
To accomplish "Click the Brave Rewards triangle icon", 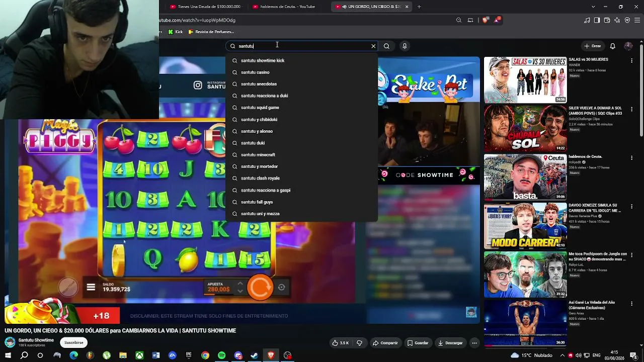I will pyautogui.click(x=497, y=20).
